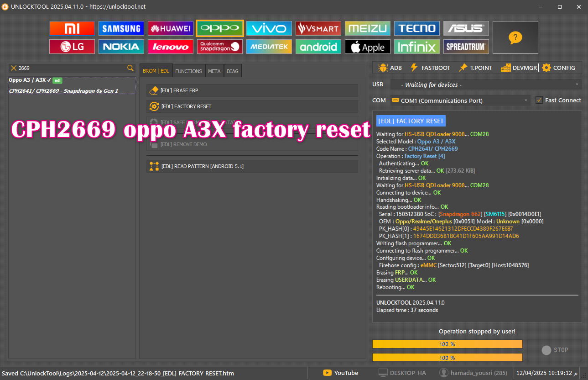The height and width of the screenshot is (380, 588).
Task: Toggle the Fast Connect checkbox
Action: tap(539, 100)
